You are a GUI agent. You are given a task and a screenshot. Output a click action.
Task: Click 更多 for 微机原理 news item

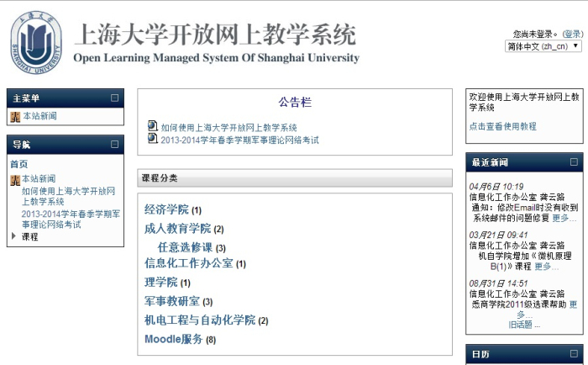546,267
